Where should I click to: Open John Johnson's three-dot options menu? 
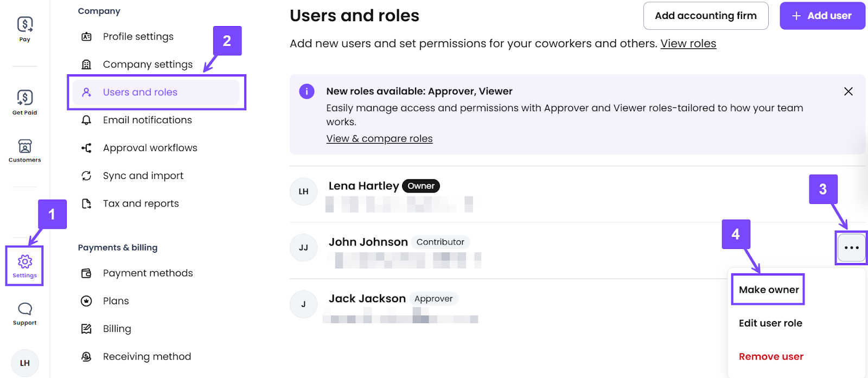pyautogui.click(x=851, y=248)
